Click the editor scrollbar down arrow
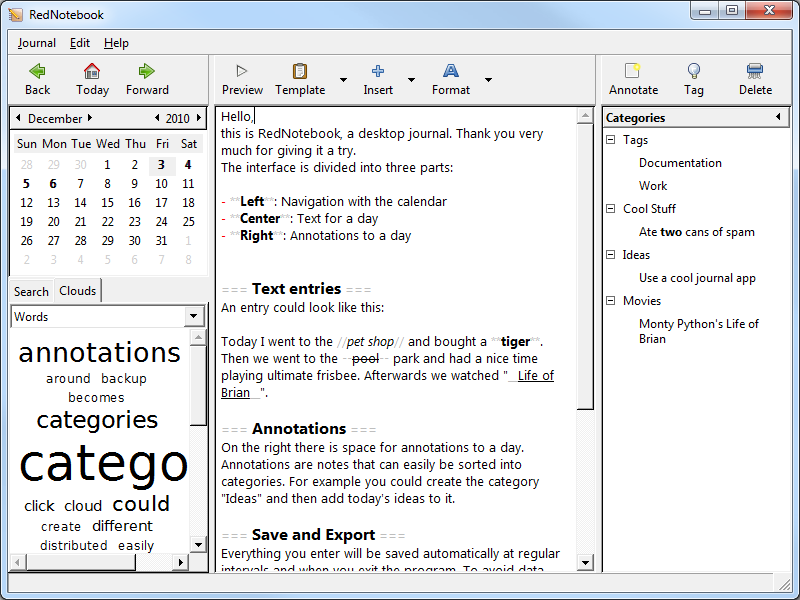Image resolution: width=800 pixels, height=600 pixels. tap(585, 563)
